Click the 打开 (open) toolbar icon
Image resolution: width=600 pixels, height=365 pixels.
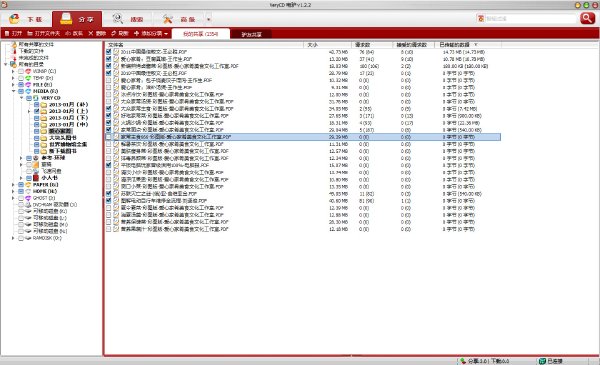pos(7,34)
